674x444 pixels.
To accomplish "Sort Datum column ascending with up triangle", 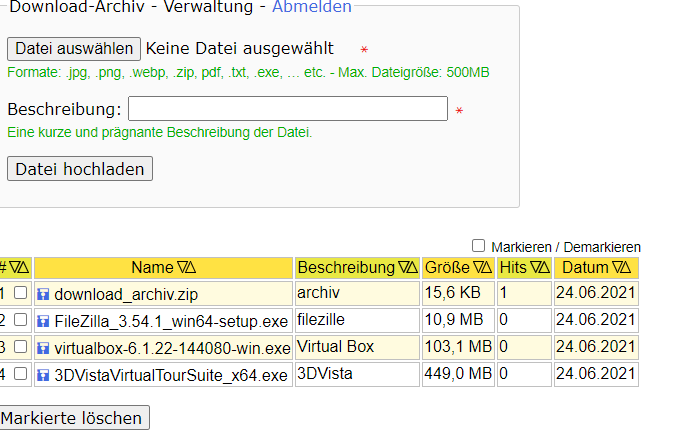I will point(625,268).
